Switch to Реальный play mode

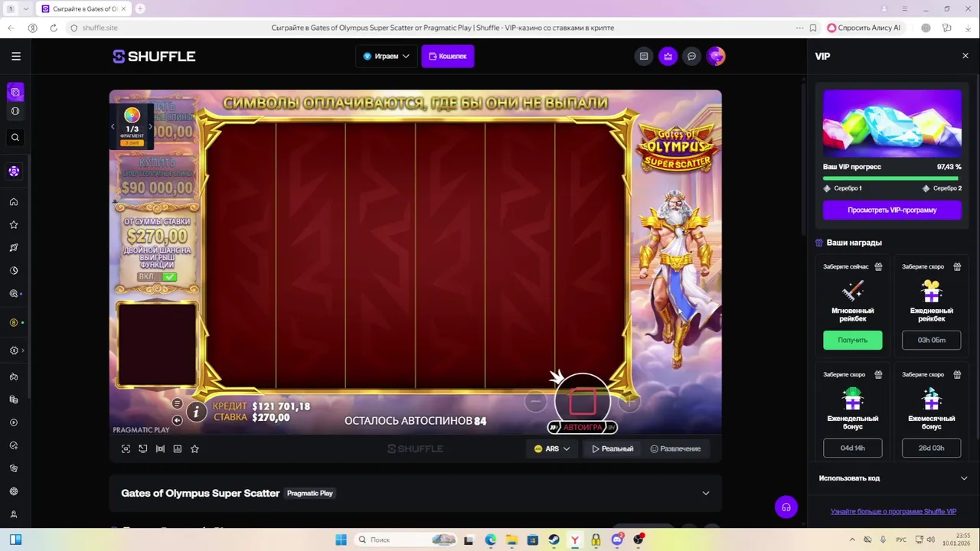[612, 449]
